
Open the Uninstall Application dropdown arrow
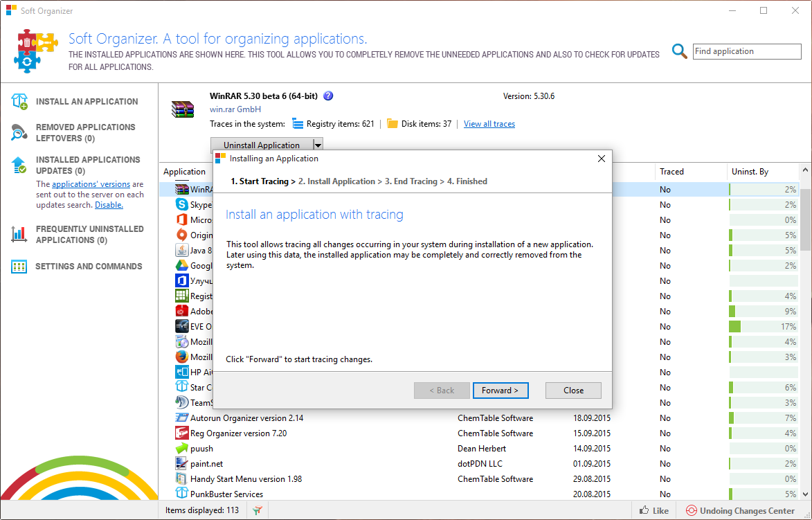(318, 145)
